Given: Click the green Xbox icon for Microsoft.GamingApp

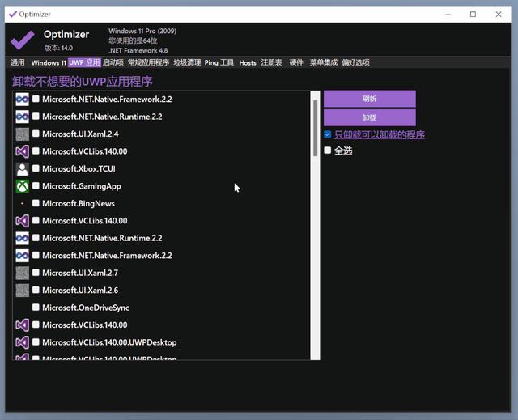Looking at the screenshot, I should coord(23,186).
